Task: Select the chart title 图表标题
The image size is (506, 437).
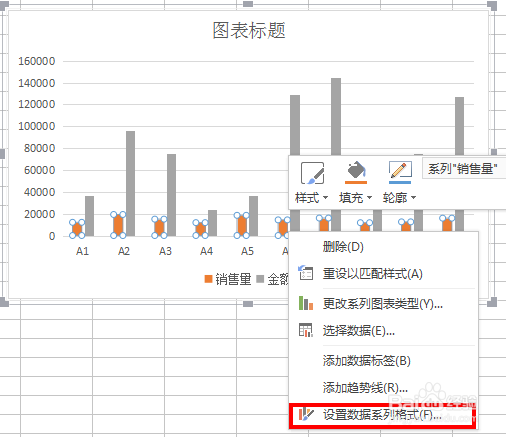Action: pyautogui.click(x=249, y=30)
